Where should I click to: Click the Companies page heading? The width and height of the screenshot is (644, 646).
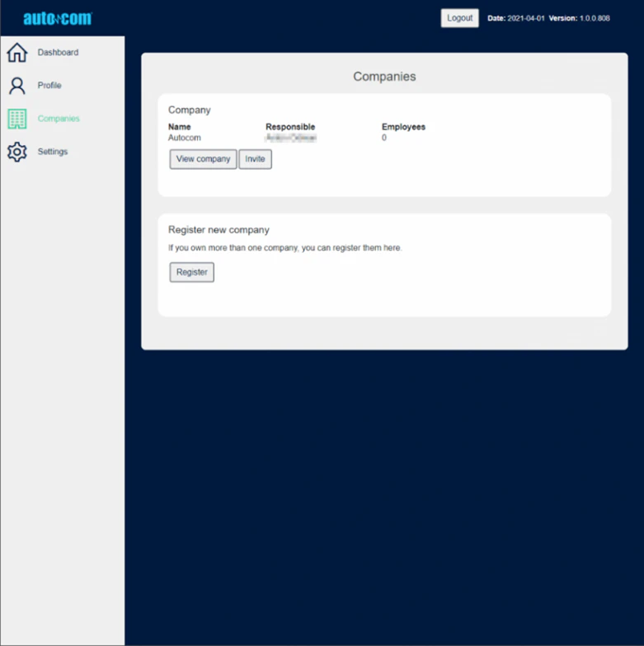click(x=384, y=77)
